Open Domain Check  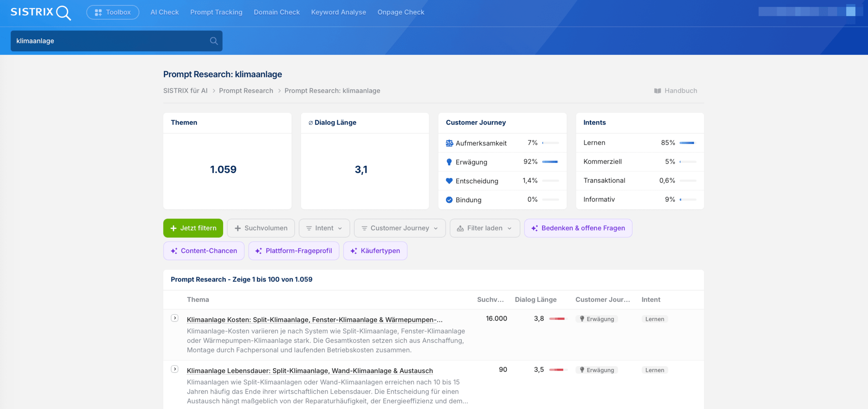(x=277, y=12)
